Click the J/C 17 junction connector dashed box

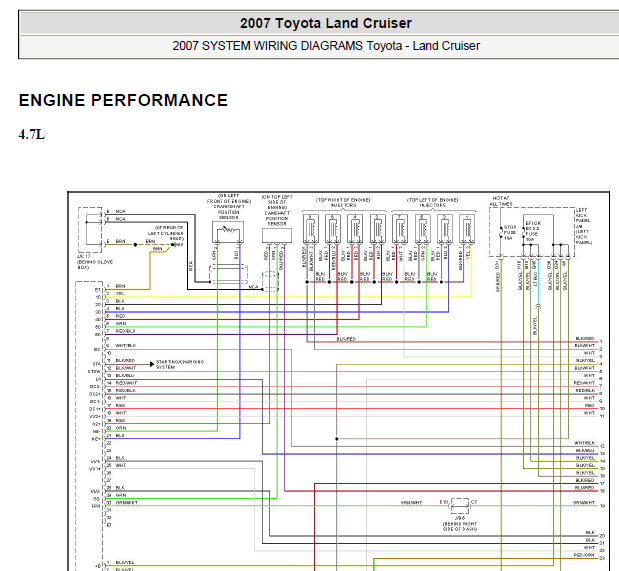(x=90, y=230)
